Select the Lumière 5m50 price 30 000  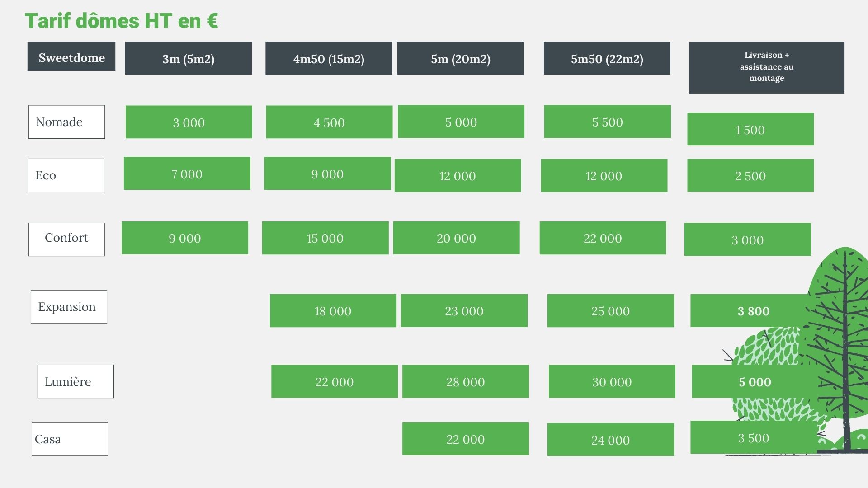click(612, 382)
